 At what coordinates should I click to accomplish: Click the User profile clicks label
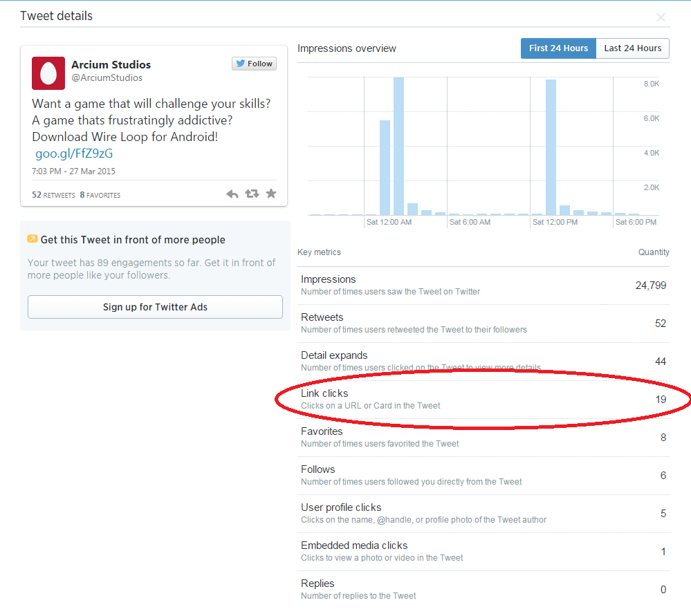coord(341,507)
